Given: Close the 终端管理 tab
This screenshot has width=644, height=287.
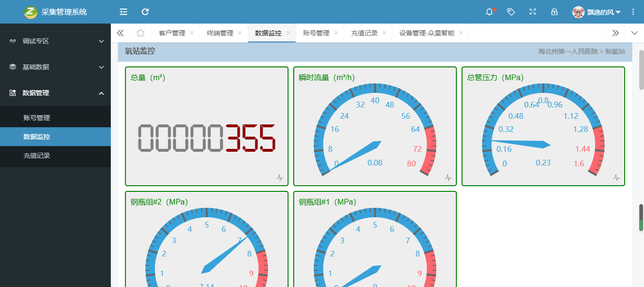Looking at the screenshot, I should [240, 33].
